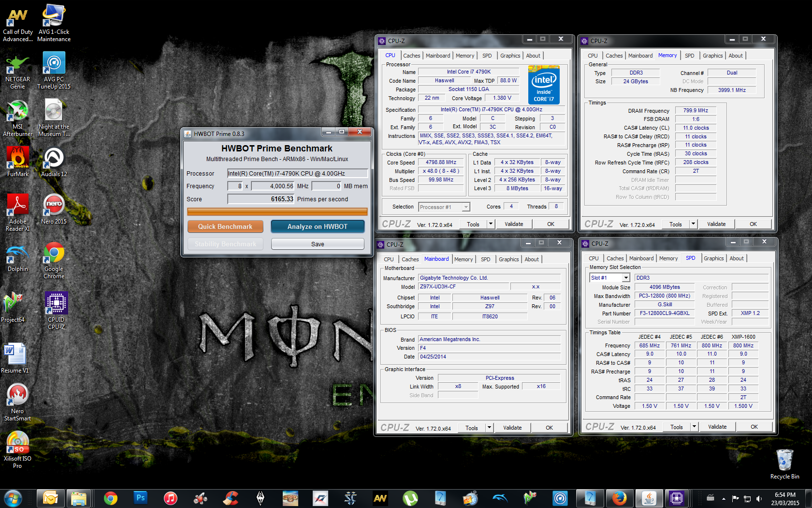
Task: Open Call of Duty Advanced Warfare desktop shortcut
Action: [17, 23]
